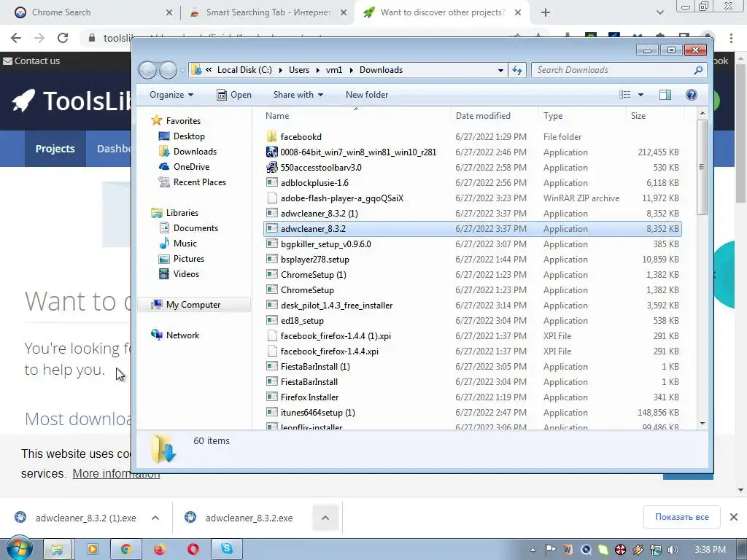This screenshot has height=560, width=747.
Task: Switch to Smart Searching Tab
Action: (x=268, y=12)
